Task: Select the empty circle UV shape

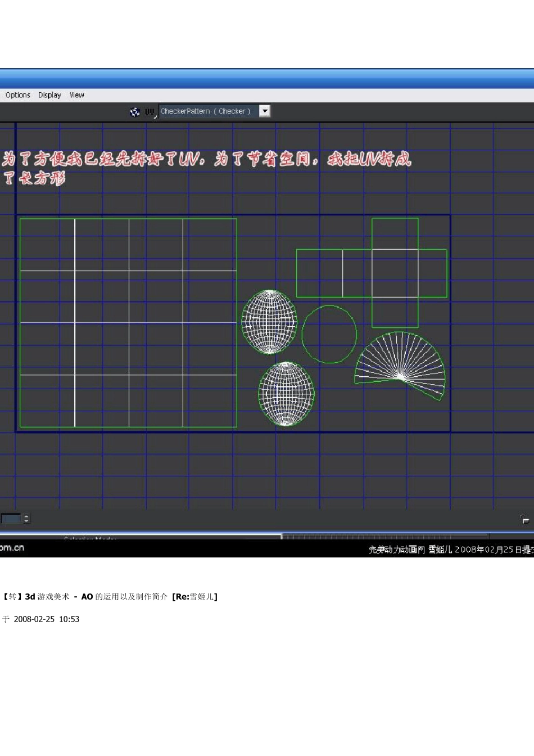Action: [329, 334]
